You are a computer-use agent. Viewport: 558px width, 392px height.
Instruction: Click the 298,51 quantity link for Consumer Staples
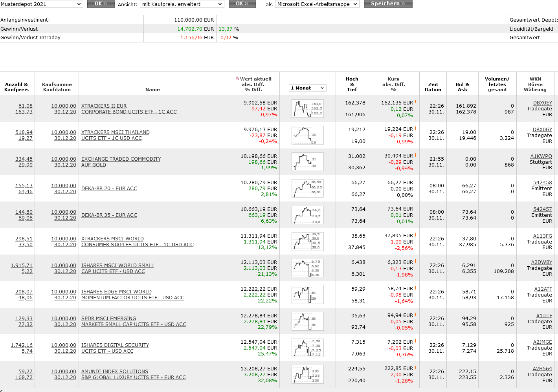tap(24, 239)
